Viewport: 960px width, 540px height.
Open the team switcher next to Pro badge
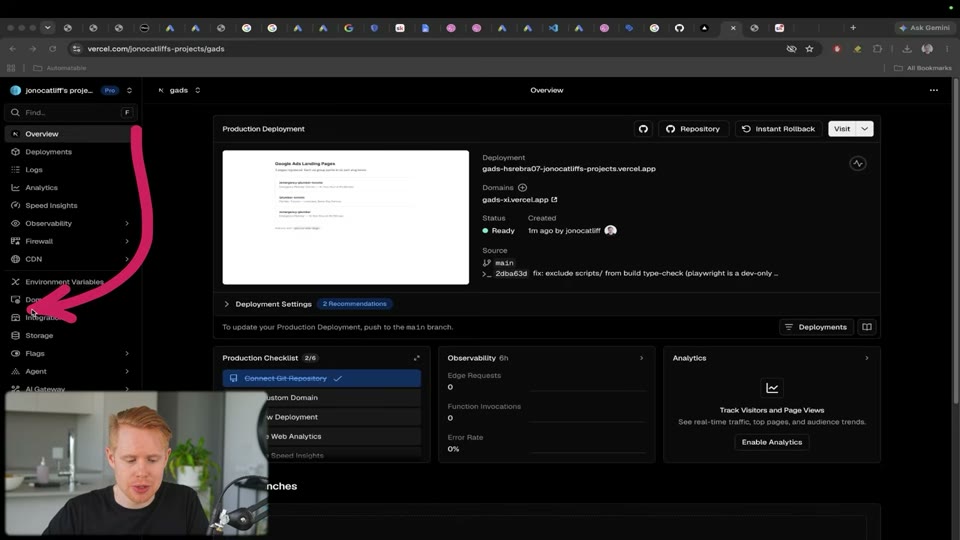click(x=129, y=90)
